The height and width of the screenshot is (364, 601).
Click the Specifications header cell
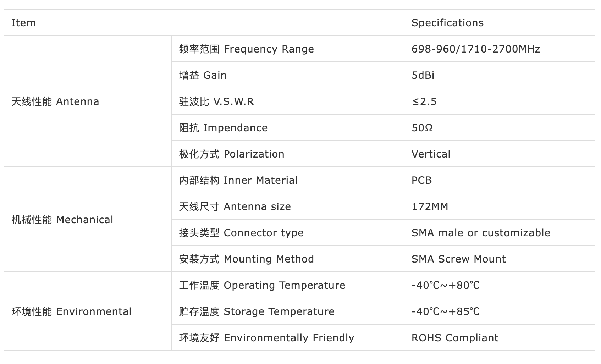pos(499,23)
